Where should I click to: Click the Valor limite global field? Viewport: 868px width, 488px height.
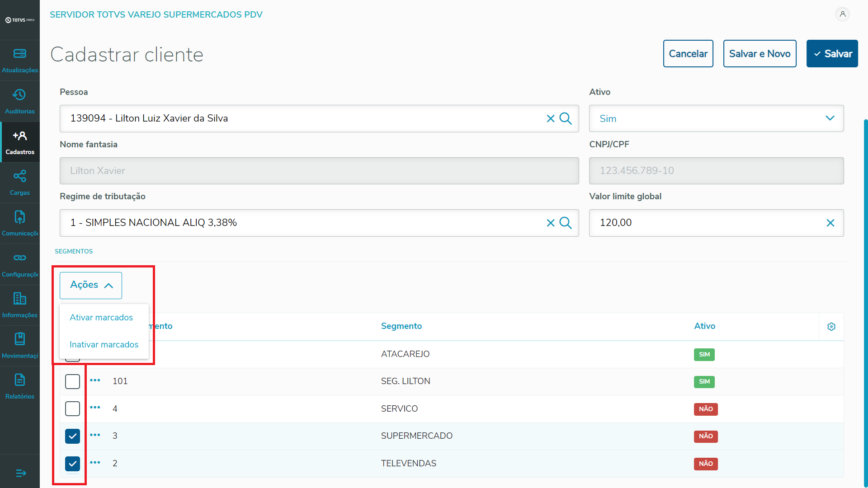(705, 223)
